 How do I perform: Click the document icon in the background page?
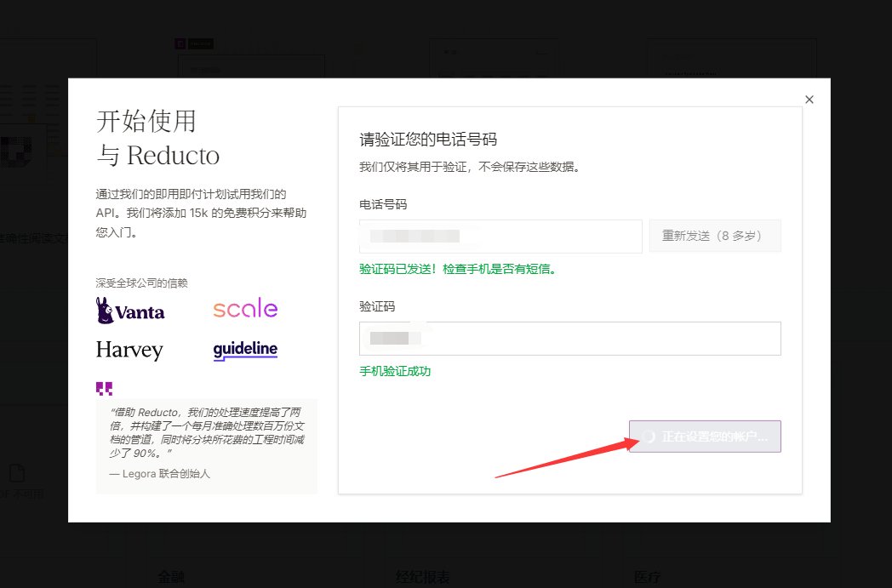click(x=17, y=473)
